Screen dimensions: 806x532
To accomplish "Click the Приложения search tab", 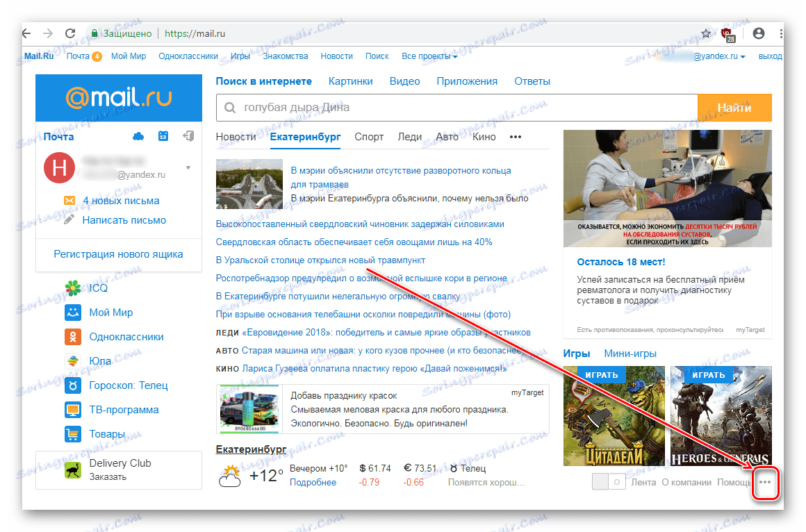I will click(467, 81).
